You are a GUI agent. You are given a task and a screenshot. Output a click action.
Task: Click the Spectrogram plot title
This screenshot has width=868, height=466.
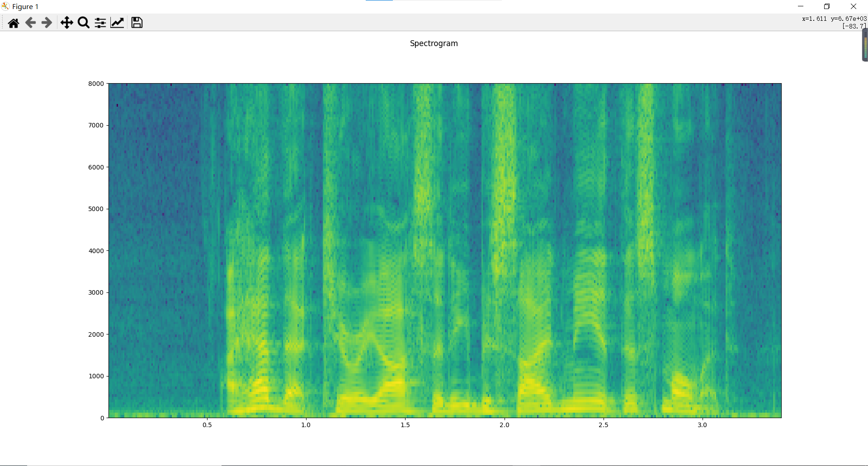434,43
